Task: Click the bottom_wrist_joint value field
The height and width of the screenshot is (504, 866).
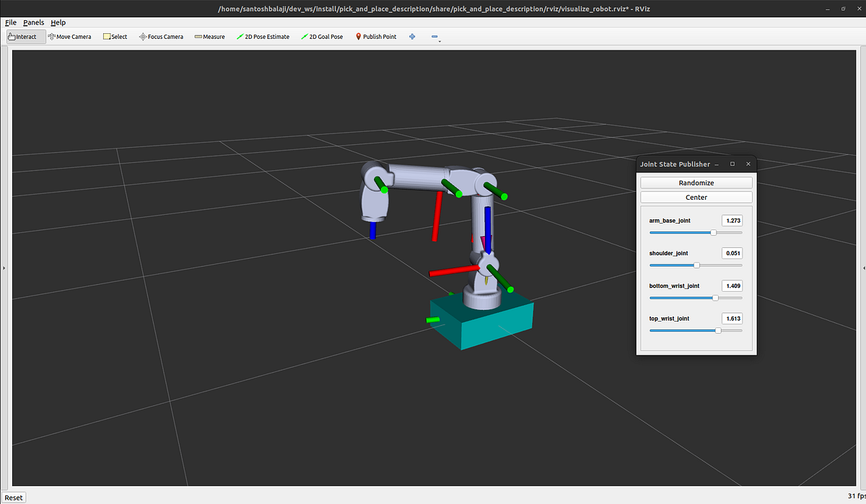Action: pos(732,286)
